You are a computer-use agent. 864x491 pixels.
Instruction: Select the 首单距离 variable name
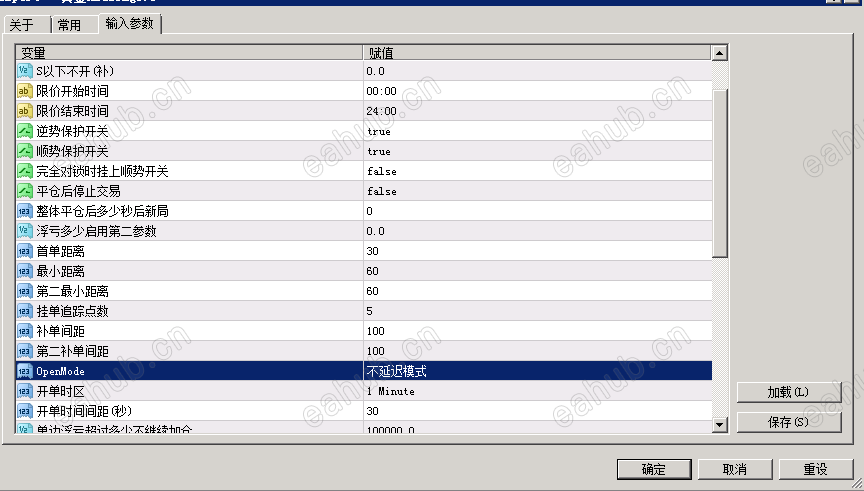tap(61, 251)
